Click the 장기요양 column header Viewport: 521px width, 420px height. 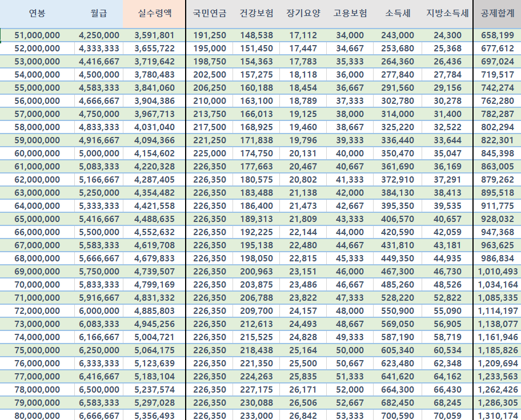point(303,13)
